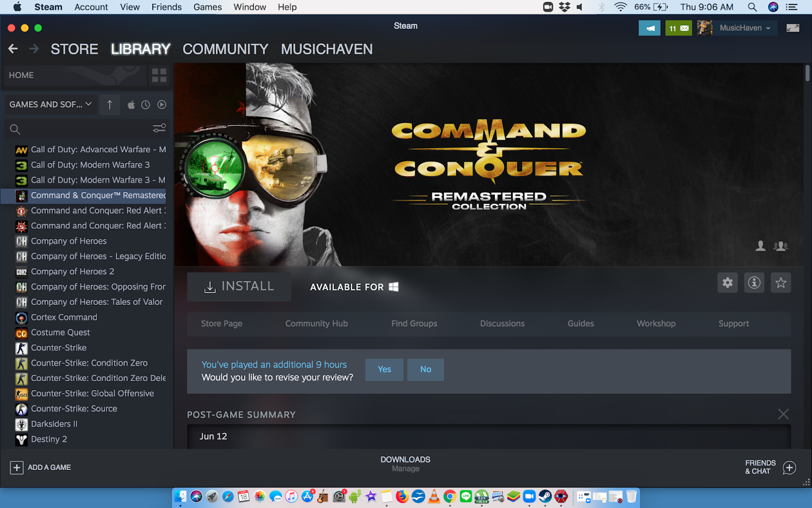The image size is (812, 508).
Task: Click the INSTALL button
Action: point(239,287)
